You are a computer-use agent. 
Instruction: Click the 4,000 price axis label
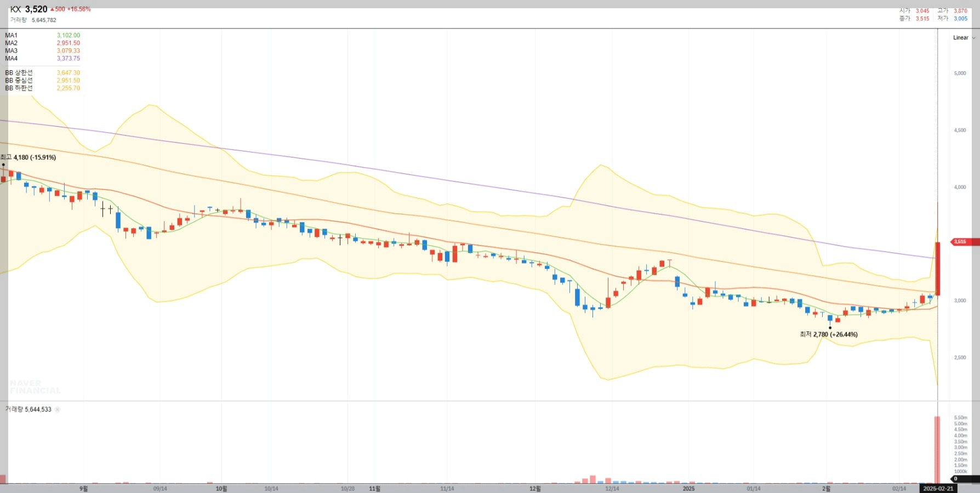tap(960, 188)
